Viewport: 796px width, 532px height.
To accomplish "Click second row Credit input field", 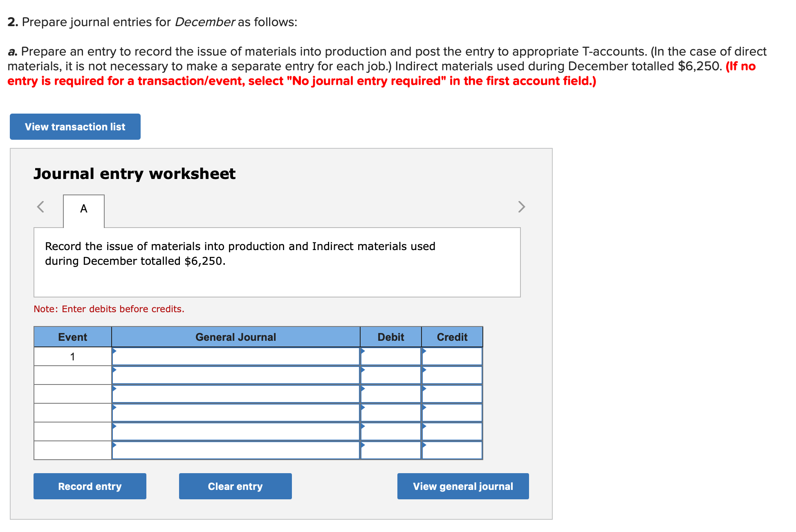I will pyautogui.click(x=452, y=375).
